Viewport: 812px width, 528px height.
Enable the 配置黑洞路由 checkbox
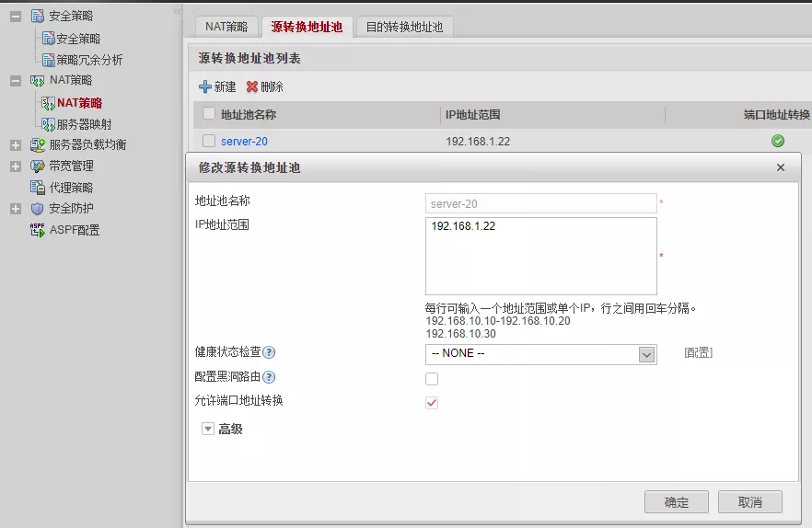(432, 378)
